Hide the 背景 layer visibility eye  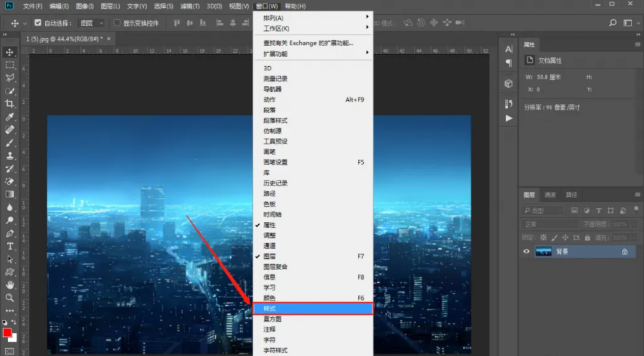click(525, 251)
